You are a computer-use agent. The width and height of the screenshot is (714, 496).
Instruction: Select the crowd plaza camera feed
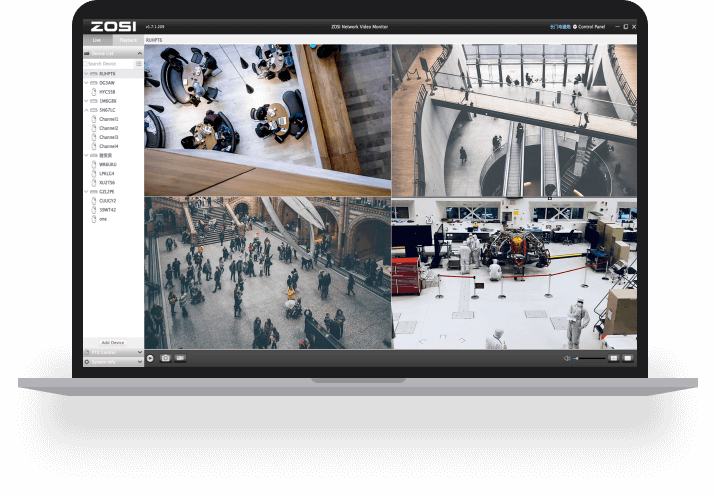(x=267, y=273)
